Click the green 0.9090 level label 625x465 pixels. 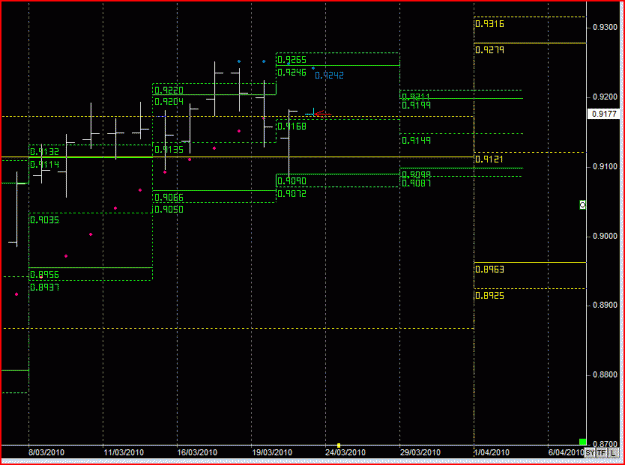pos(292,181)
